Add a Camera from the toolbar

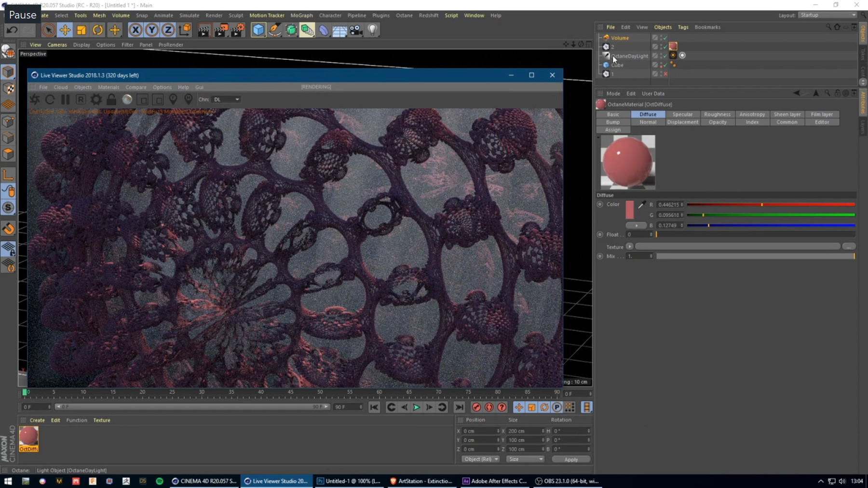click(355, 30)
